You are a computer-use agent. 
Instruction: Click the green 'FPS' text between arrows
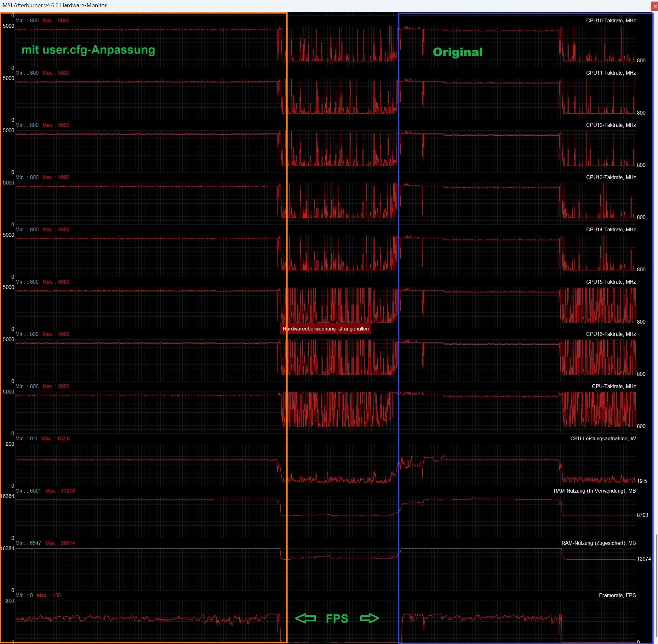tap(337, 619)
